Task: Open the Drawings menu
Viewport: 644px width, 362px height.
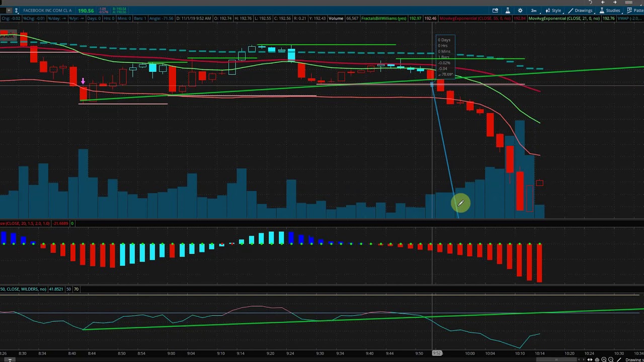Action: (x=580, y=11)
